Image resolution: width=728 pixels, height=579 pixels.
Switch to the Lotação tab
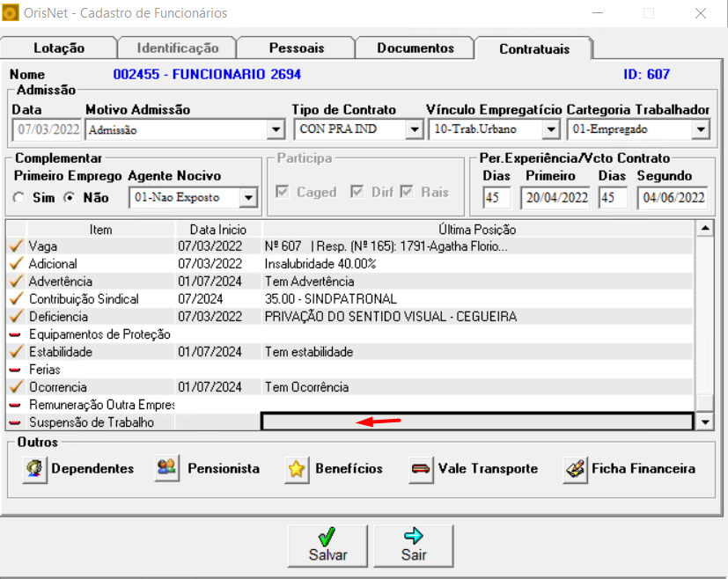pos(58,48)
